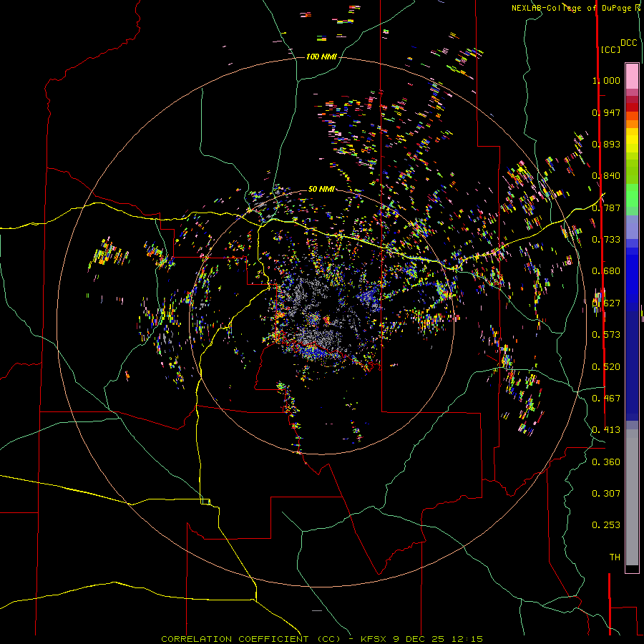Click the pink top segment of color scale
The image size is (644, 644).
(x=632, y=77)
